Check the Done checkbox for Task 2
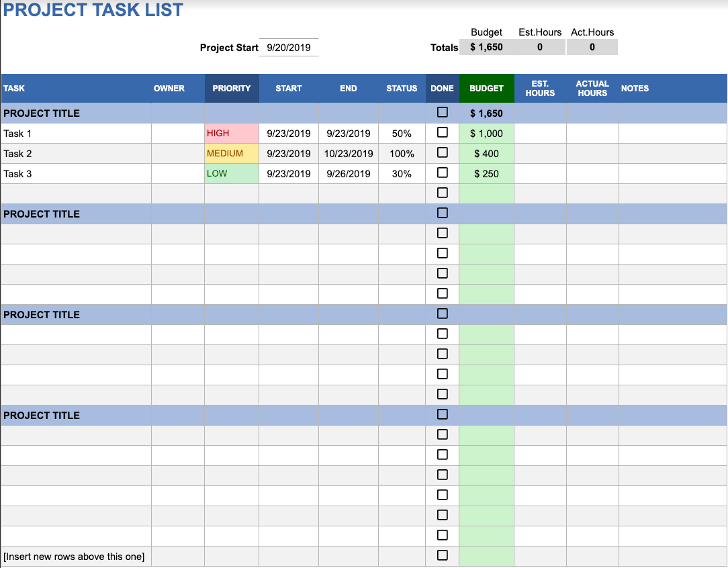The width and height of the screenshot is (728, 568). [x=442, y=152]
